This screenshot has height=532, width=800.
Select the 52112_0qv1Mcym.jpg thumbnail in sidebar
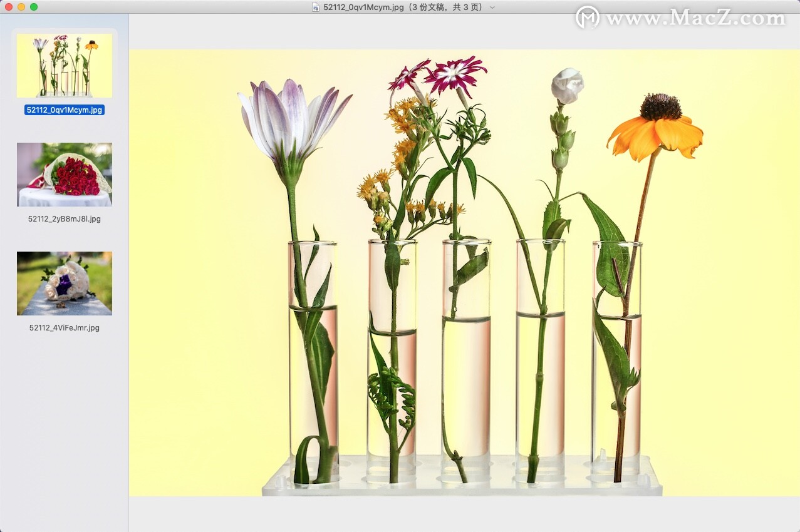coord(65,66)
